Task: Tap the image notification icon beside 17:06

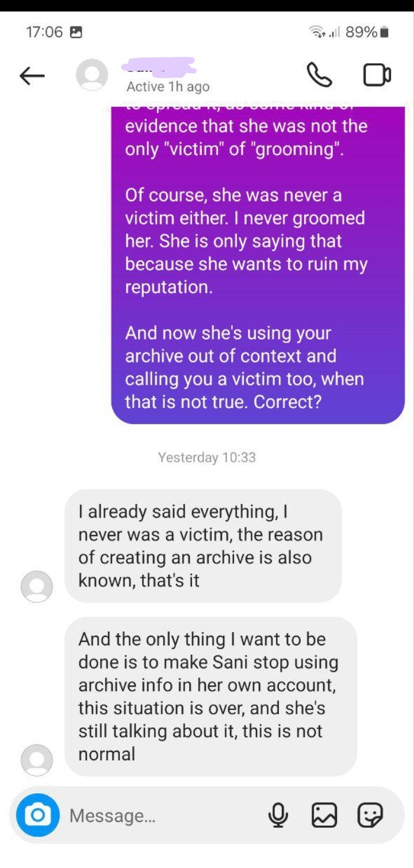Action: coord(75,32)
